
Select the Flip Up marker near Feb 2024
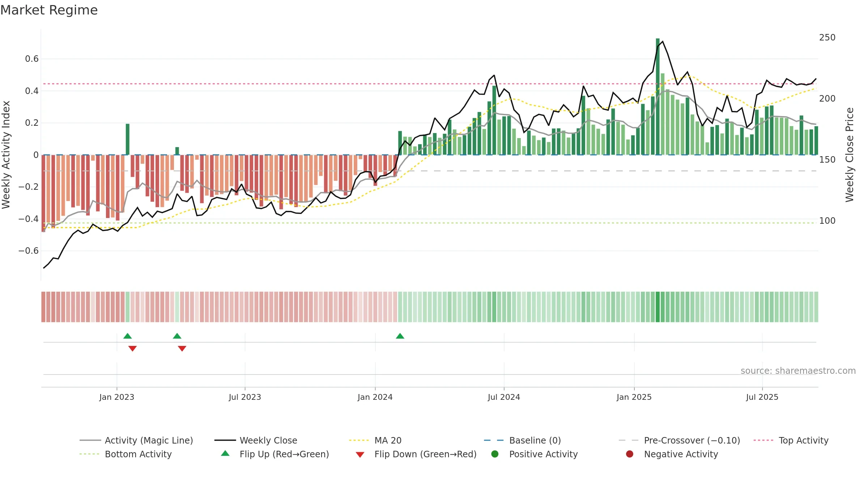point(400,336)
